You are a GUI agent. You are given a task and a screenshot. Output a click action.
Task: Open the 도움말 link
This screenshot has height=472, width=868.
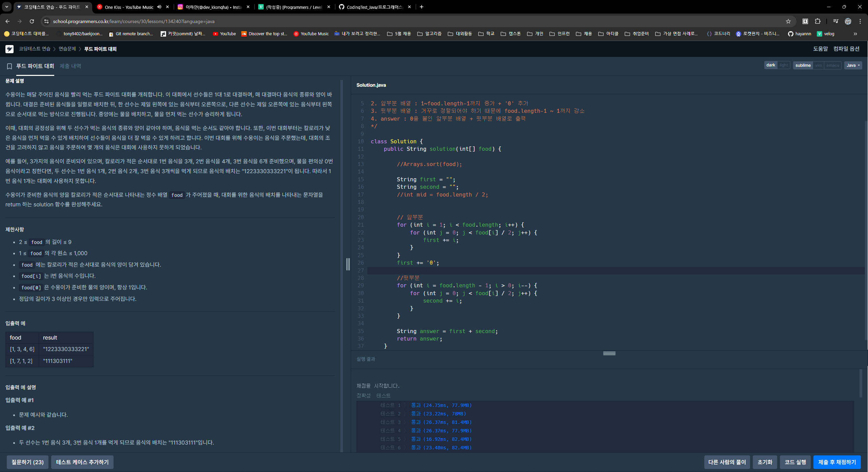[821, 49]
